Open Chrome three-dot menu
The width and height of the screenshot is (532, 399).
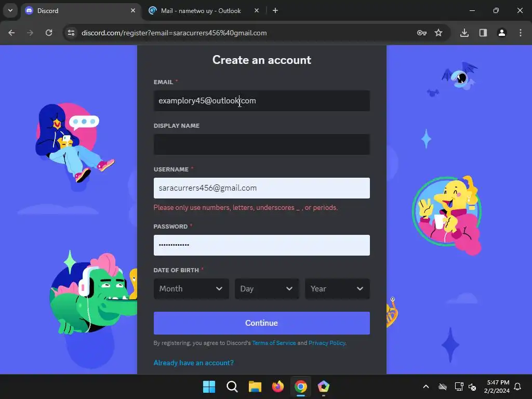(521, 33)
